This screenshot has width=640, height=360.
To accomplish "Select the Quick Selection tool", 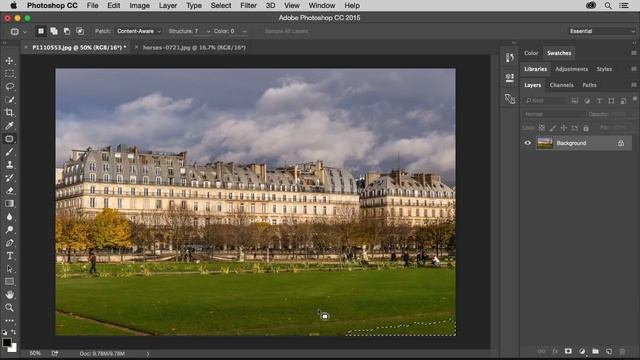I will 9,100.
